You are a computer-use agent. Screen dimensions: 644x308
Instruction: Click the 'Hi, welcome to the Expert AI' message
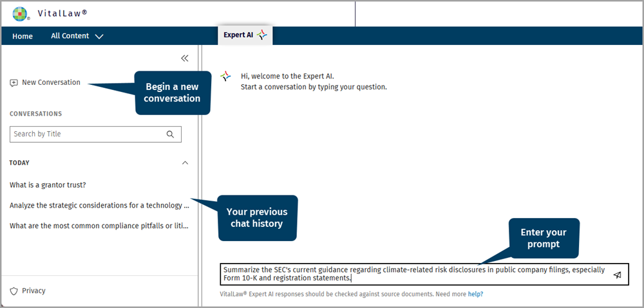287,76
